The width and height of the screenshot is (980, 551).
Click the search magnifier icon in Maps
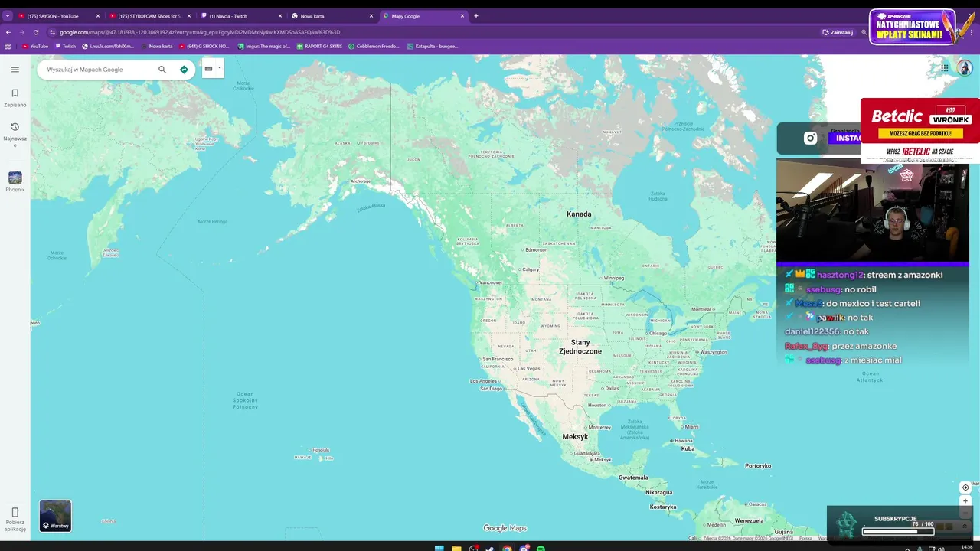click(x=162, y=70)
